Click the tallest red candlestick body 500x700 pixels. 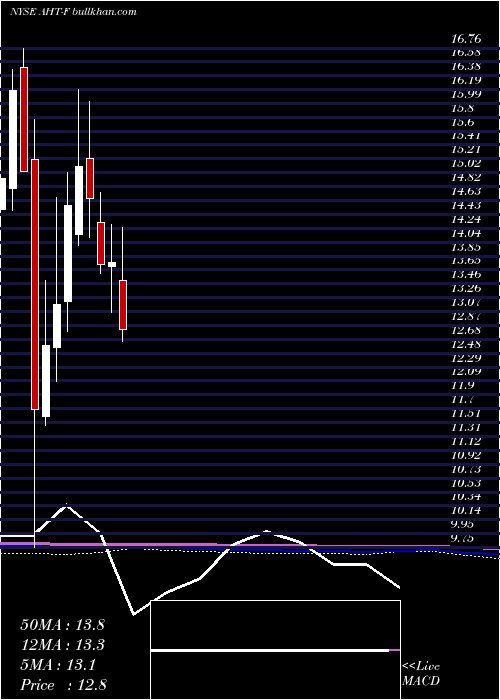(35, 284)
